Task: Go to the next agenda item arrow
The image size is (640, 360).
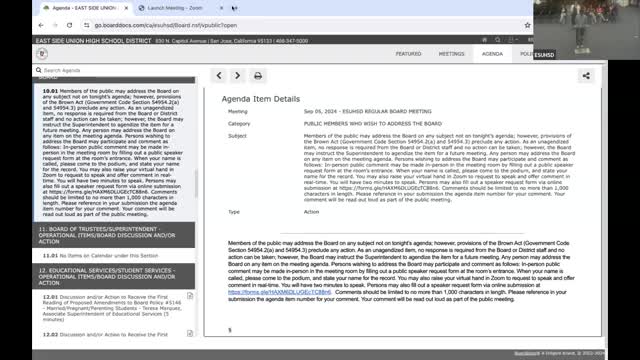Action: click(237, 76)
